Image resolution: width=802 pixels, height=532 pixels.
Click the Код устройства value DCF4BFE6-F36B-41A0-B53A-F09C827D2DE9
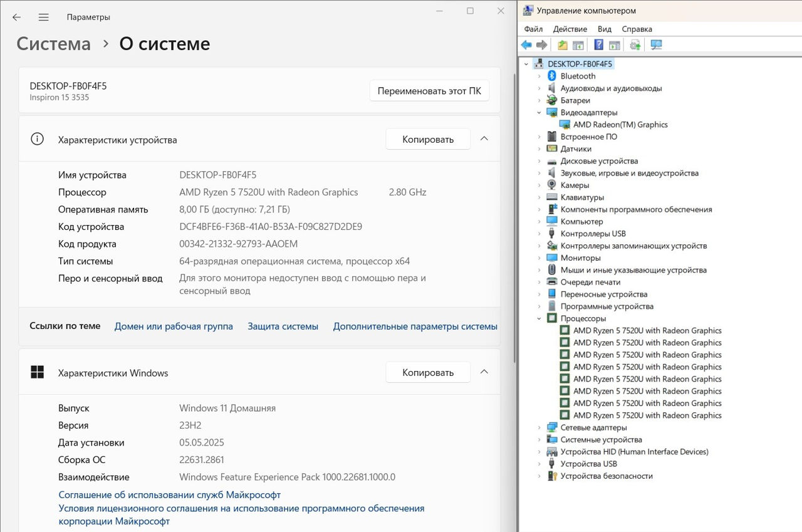coord(271,227)
